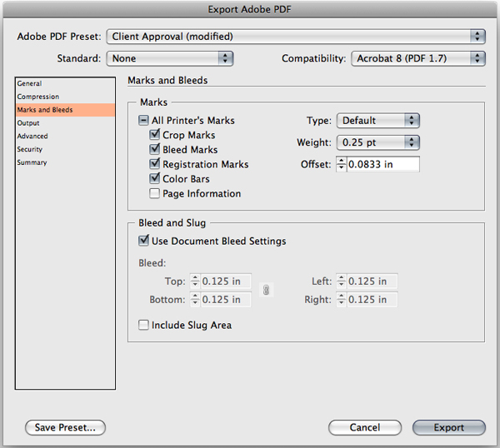Uncheck the Crop Marks checkbox
Screen dimensions: 500x448
pos(155,134)
